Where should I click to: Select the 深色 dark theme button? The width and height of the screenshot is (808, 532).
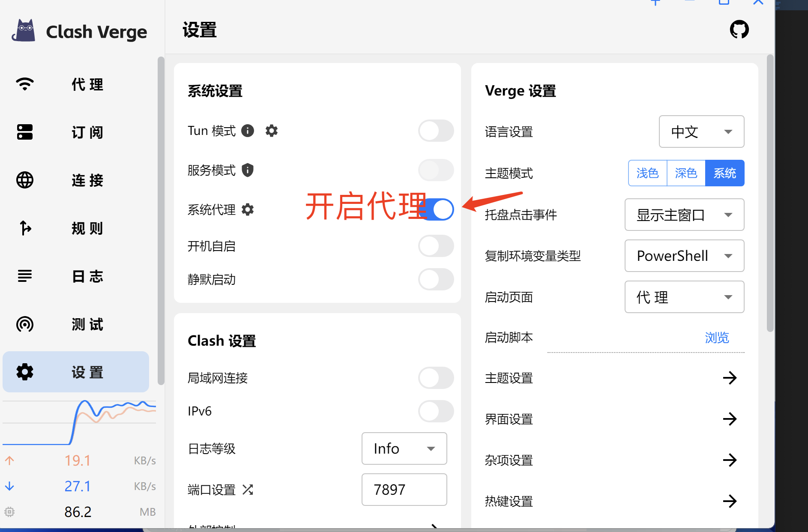pos(686,173)
